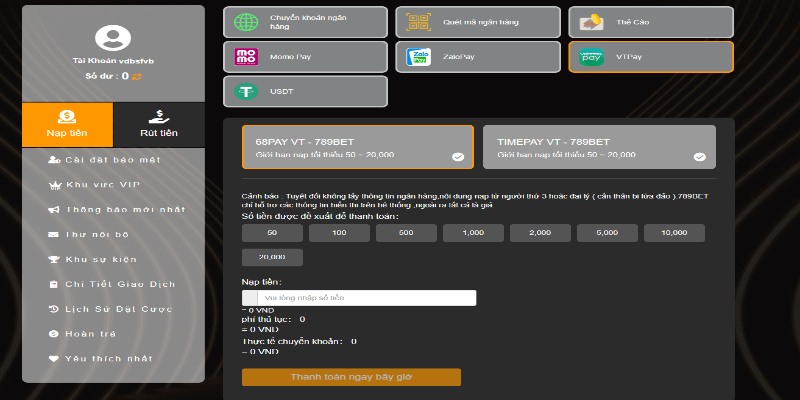The image size is (800, 400).
Task: Click 'Số tiền được đề xuất để thanh toán' label
Action: click(x=320, y=217)
